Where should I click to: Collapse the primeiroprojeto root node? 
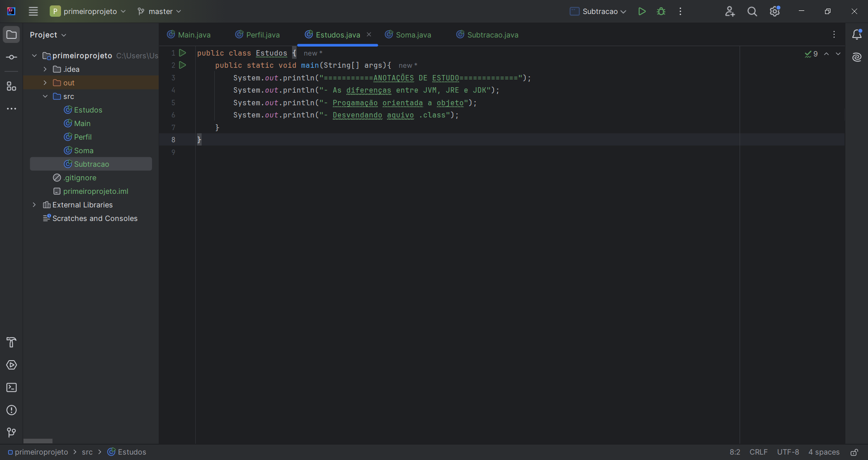(34, 56)
